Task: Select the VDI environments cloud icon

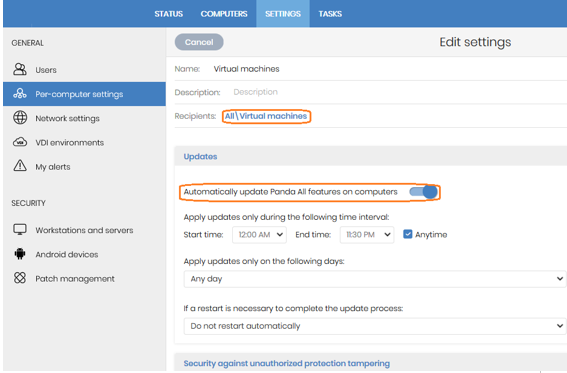Action: [x=20, y=142]
